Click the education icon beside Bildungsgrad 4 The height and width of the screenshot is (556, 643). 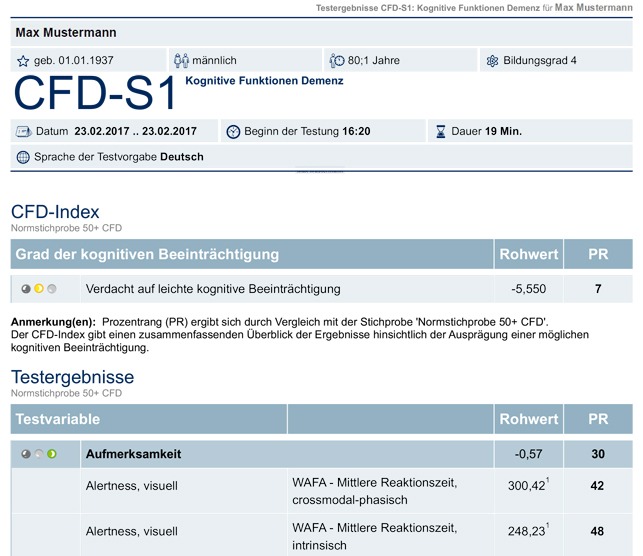pyautogui.click(x=492, y=61)
